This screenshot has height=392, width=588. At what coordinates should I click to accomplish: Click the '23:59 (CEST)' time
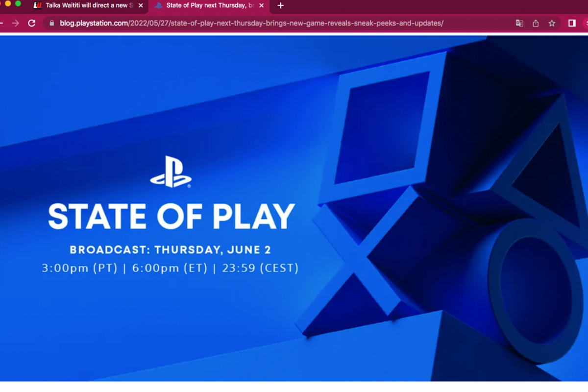(260, 269)
